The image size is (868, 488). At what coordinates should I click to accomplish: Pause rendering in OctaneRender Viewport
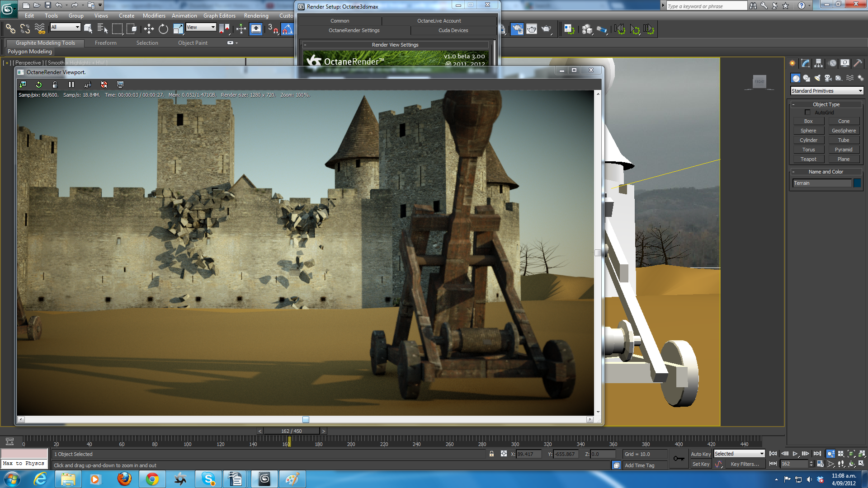(71, 84)
